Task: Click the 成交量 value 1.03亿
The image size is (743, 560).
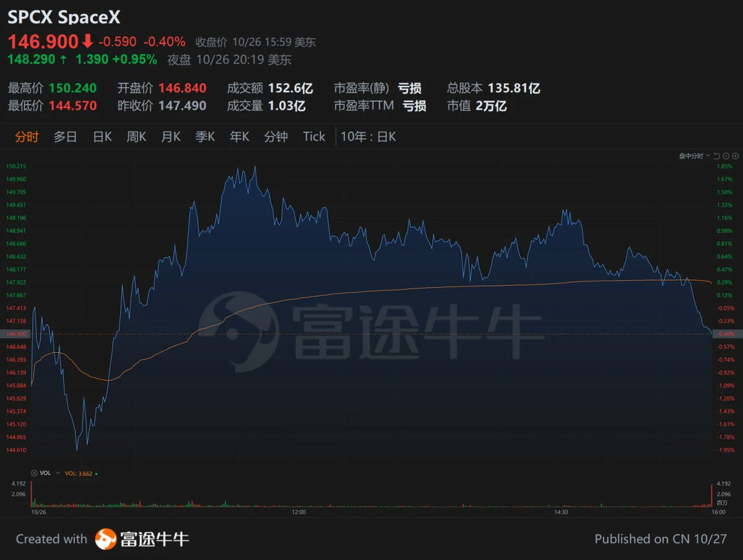Action: coord(287,106)
